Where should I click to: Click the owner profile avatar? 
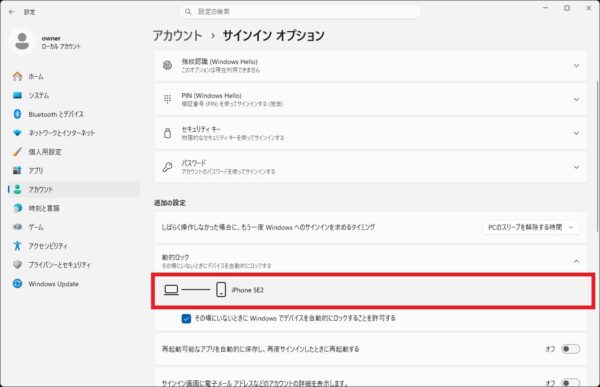(x=22, y=41)
